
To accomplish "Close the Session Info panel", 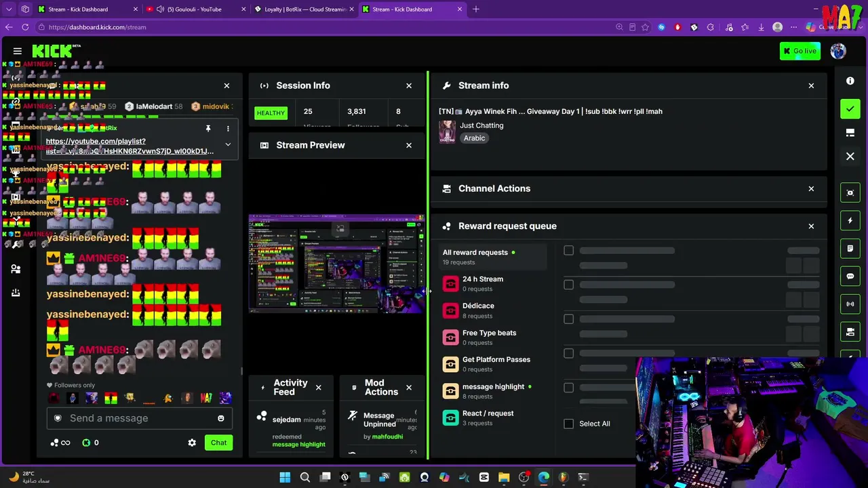I will [x=409, y=85].
